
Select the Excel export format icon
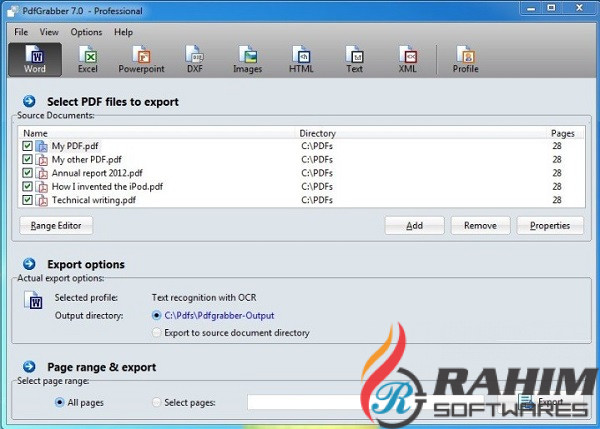88,59
